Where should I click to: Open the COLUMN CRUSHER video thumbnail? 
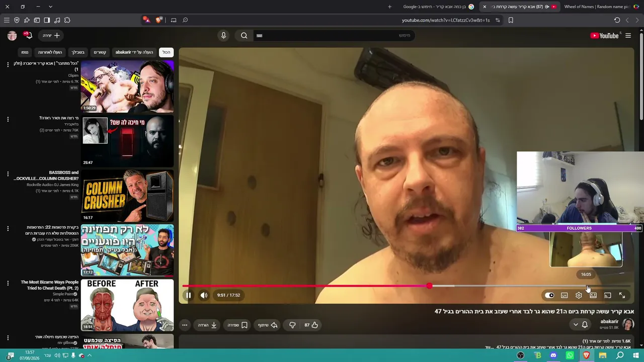tap(127, 196)
